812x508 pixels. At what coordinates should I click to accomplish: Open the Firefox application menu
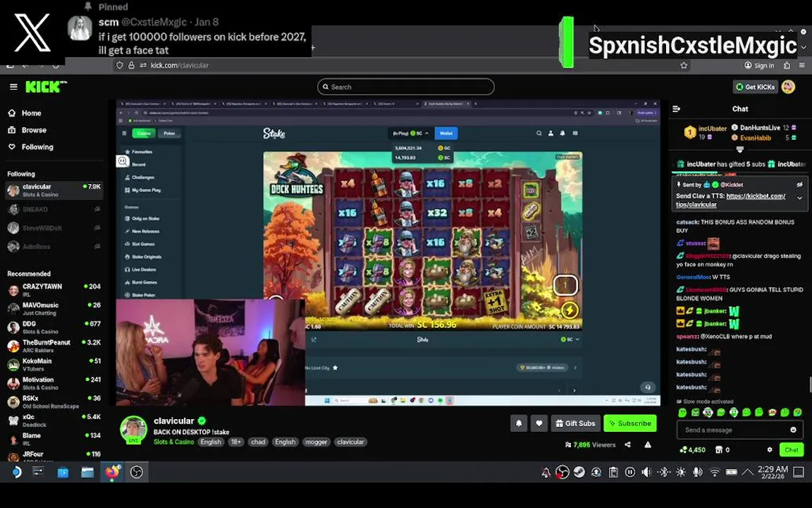[x=802, y=66]
